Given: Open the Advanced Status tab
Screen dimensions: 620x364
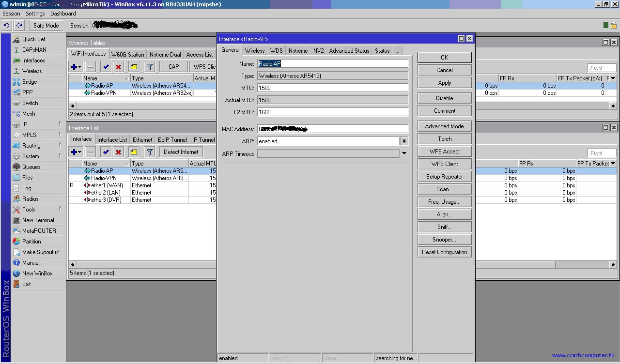Looking at the screenshot, I should 349,50.
